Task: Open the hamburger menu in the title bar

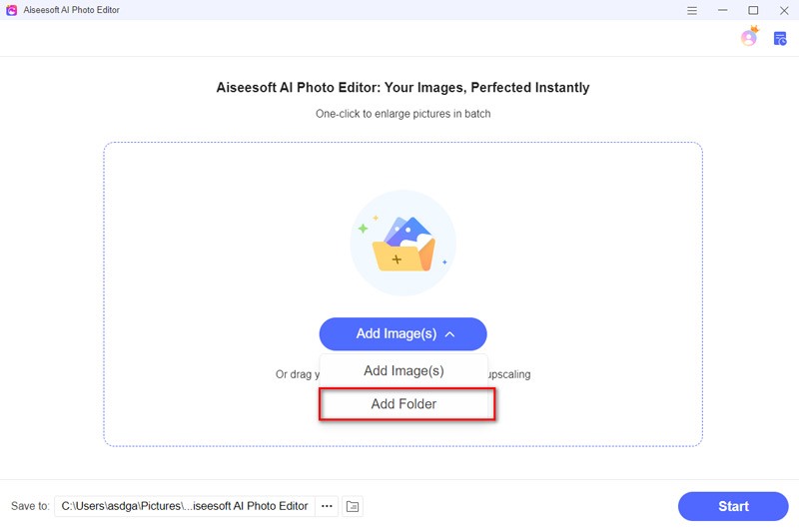Action: (691, 10)
